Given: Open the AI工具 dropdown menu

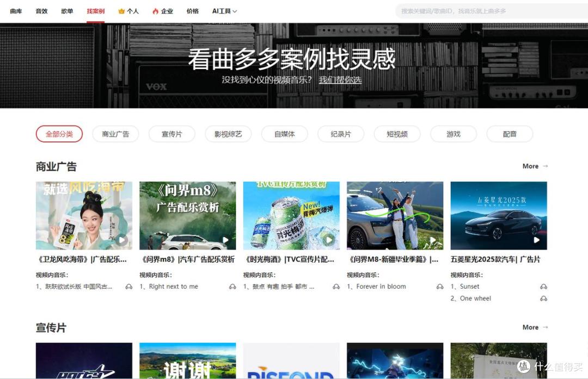Looking at the screenshot, I should pyautogui.click(x=224, y=11).
